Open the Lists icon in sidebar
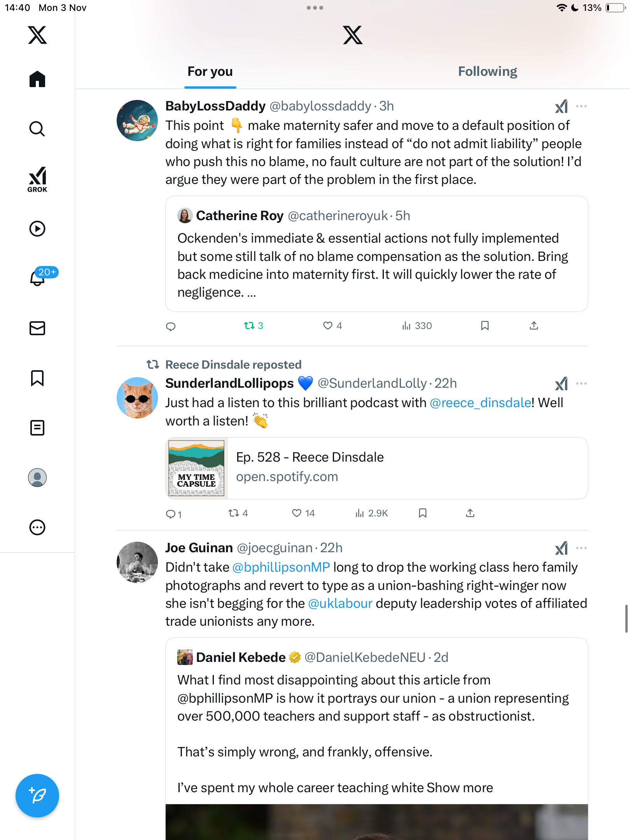 pyautogui.click(x=37, y=428)
